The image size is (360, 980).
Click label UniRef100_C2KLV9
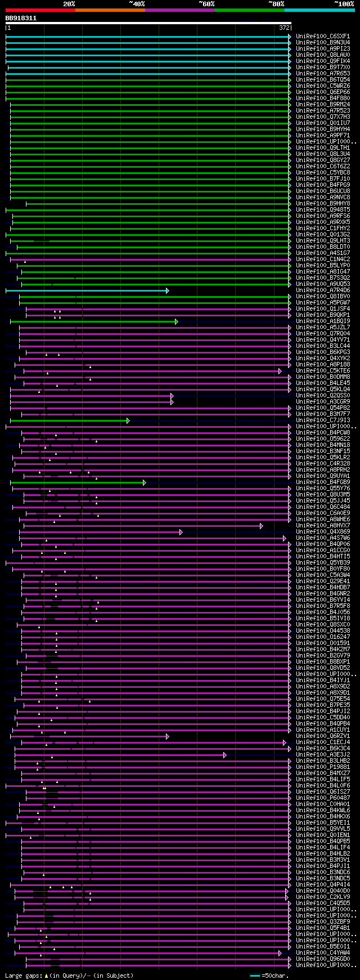(x=323, y=897)
